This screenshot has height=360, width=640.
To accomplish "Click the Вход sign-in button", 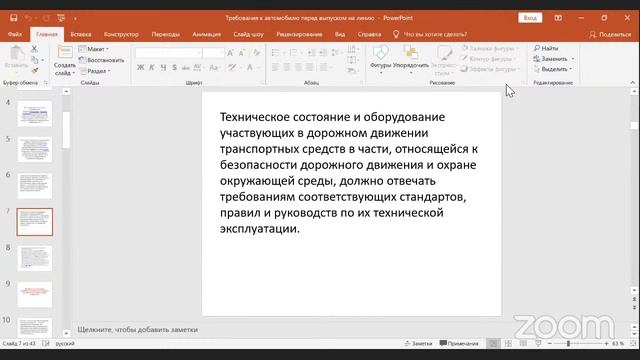I will (530, 18).
